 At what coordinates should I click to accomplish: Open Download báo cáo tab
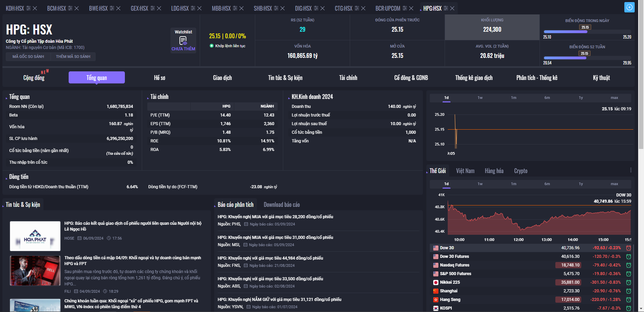pyautogui.click(x=281, y=204)
